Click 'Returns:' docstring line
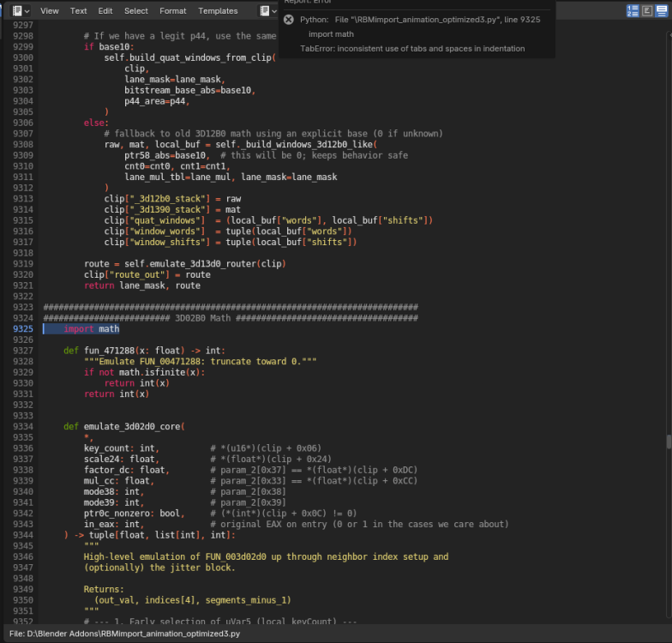Viewport: 672px width, 643px height. [x=104, y=590]
